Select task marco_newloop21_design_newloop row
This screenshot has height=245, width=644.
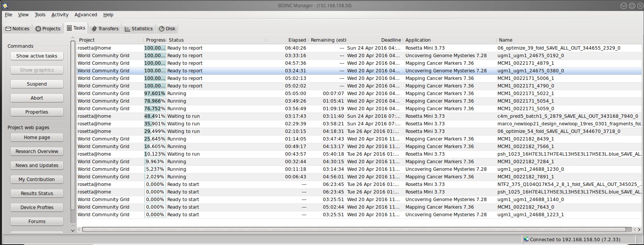360,124
